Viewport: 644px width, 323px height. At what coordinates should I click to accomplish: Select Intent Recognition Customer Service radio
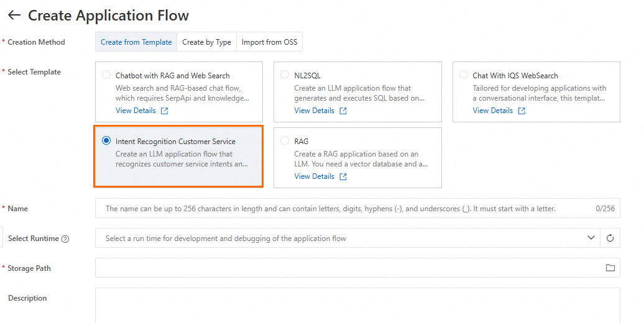click(x=106, y=141)
